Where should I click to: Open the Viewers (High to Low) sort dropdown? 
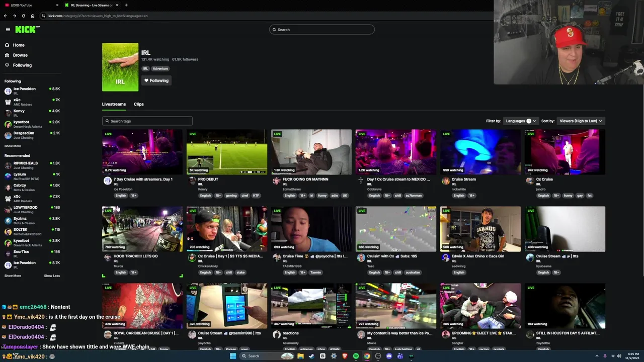[581, 121]
